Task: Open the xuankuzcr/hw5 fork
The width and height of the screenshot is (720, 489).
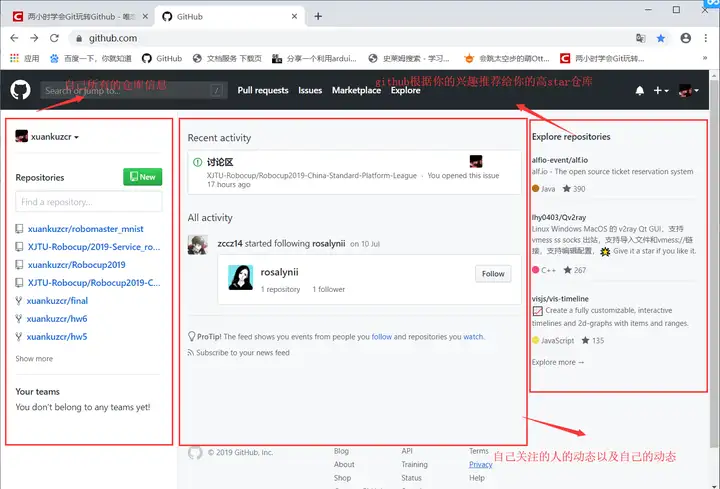Action: [x=56, y=337]
